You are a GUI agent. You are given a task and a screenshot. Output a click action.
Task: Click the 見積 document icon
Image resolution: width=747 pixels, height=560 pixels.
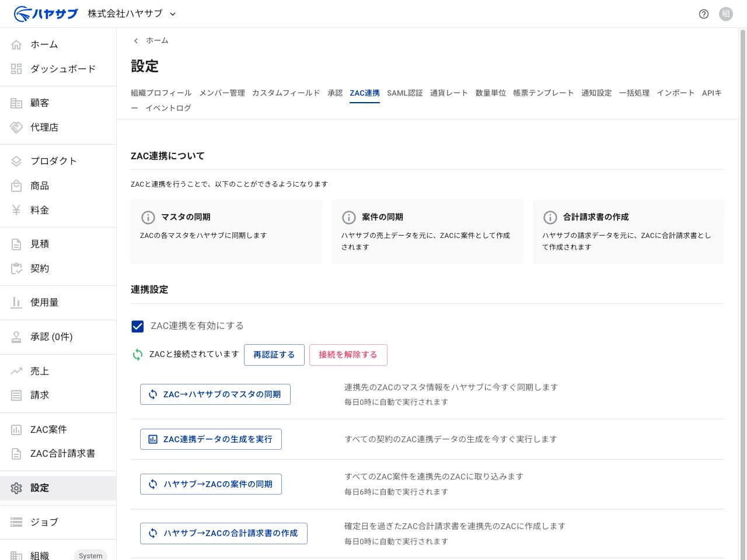pyautogui.click(x=16, y=244)
